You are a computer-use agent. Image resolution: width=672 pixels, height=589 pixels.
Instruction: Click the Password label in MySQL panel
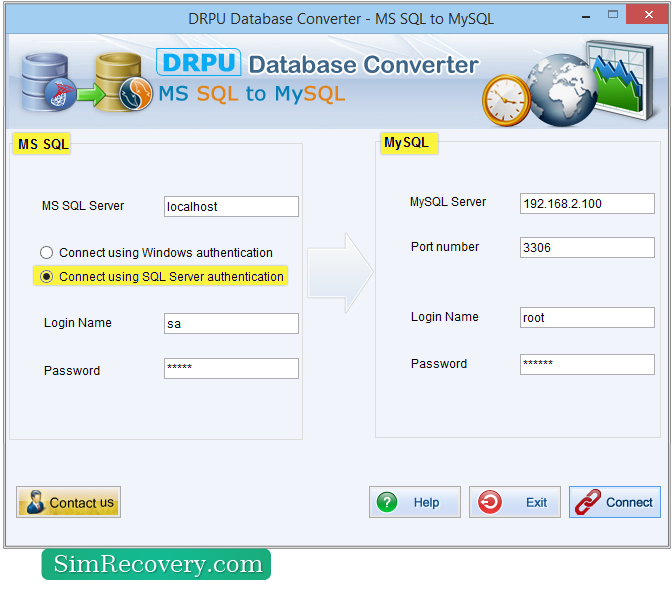click(439, 364)
